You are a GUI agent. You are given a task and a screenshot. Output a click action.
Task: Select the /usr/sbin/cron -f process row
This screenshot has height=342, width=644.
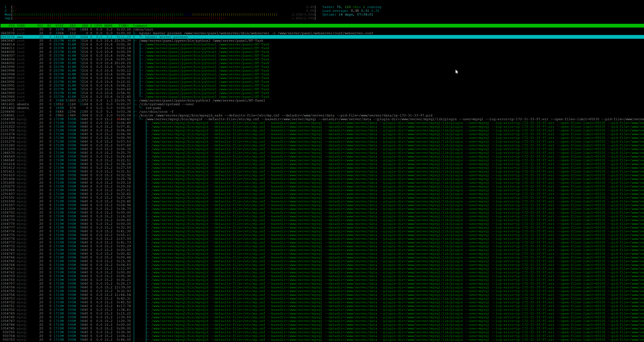coord(156,112)
